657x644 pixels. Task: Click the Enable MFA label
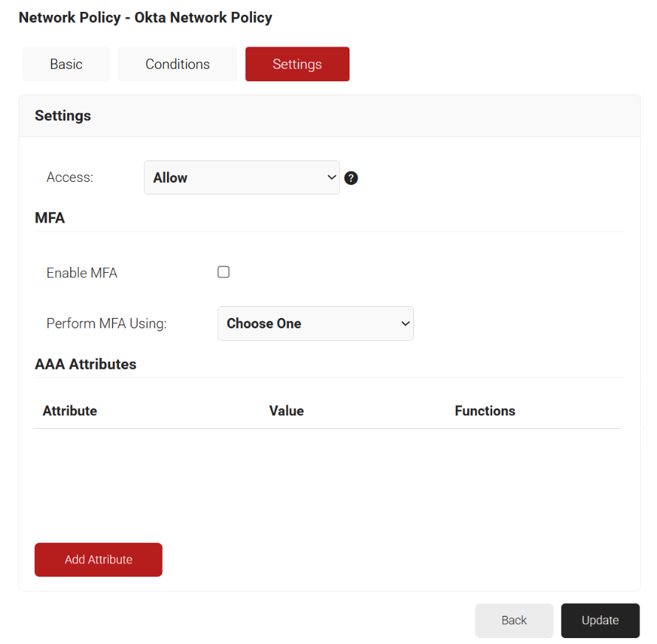point(82,273)
